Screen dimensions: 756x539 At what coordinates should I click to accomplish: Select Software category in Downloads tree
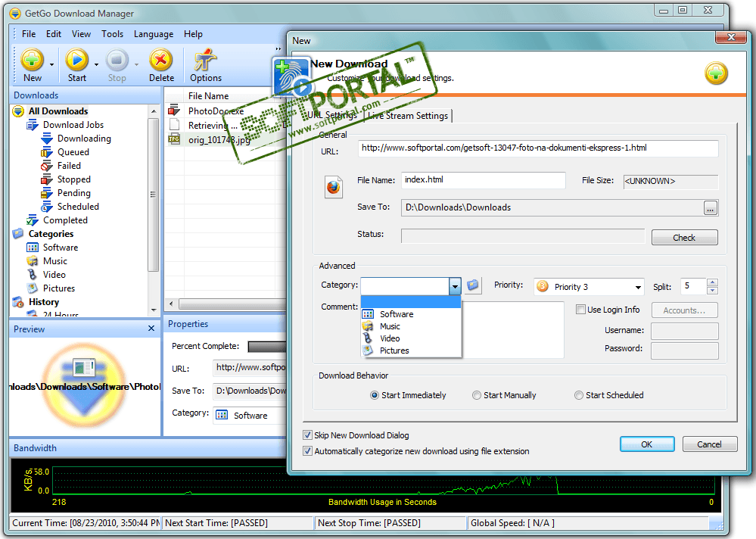point(61,248)
